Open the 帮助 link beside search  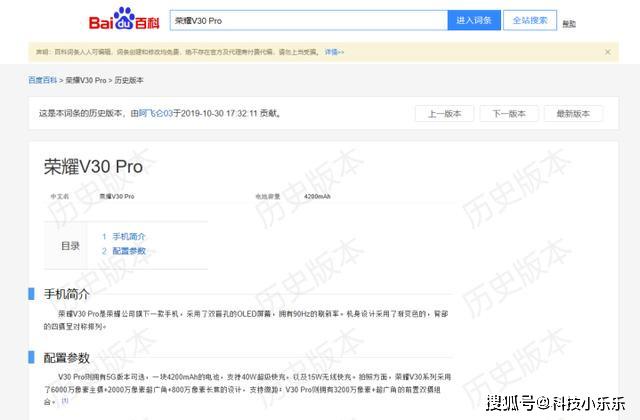point(569,24)
